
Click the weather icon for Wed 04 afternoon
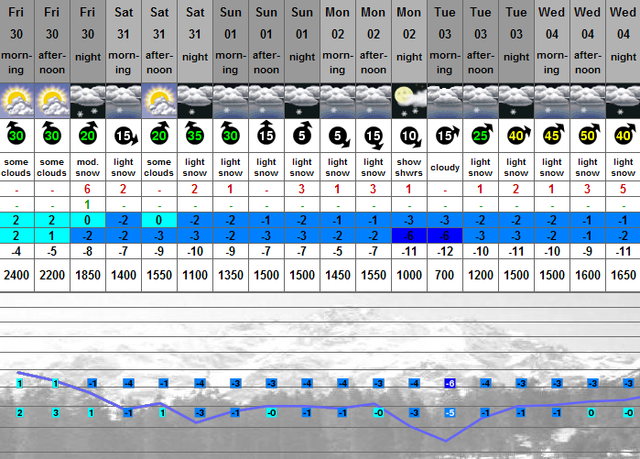[588, 101]
